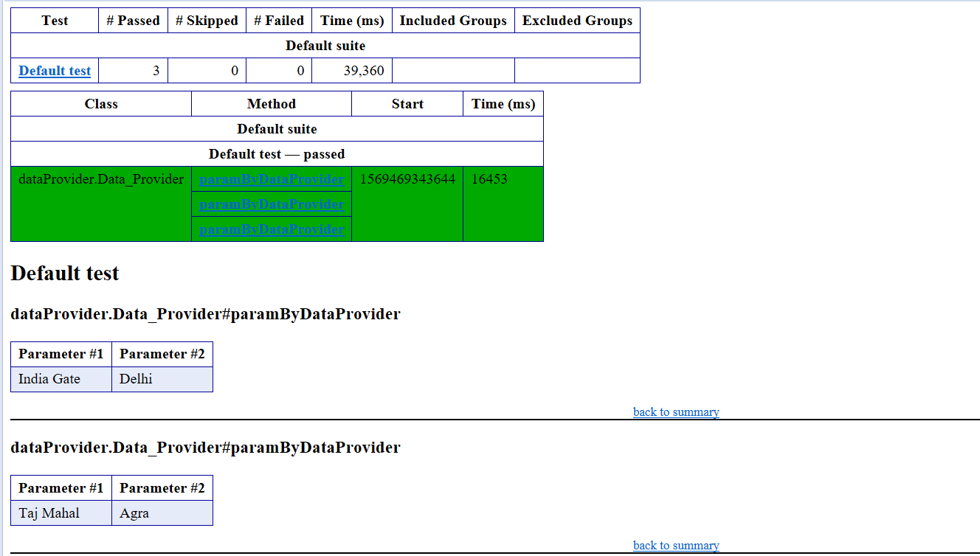Click the Default suite row heading
The height and width of the screenshot is (556, 980).
pyautogui.click(x=325, y=45)
